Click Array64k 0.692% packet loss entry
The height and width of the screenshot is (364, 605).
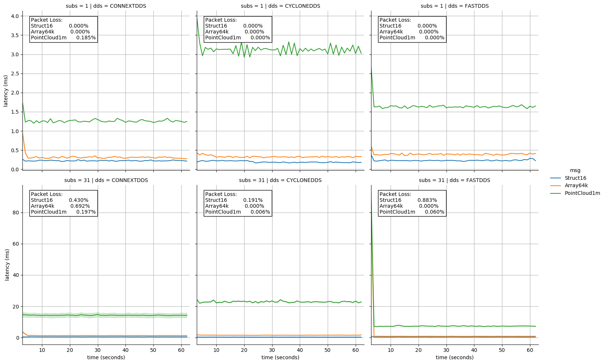tap(60, 206)
